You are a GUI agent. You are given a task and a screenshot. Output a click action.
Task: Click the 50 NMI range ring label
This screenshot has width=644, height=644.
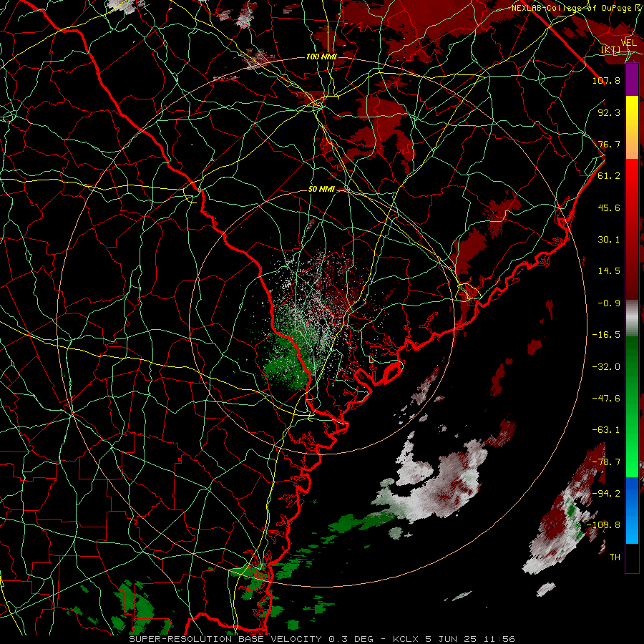click(x=321, y=189)
